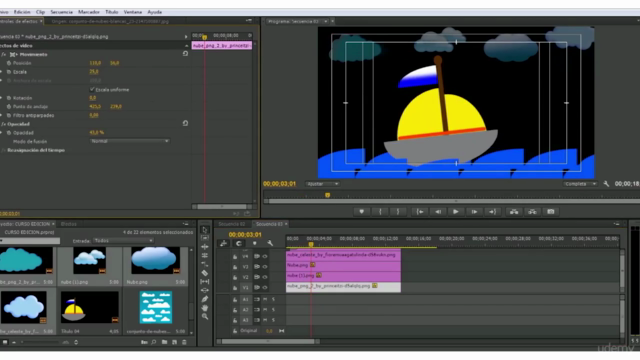Export frame with camera icon

551,211
